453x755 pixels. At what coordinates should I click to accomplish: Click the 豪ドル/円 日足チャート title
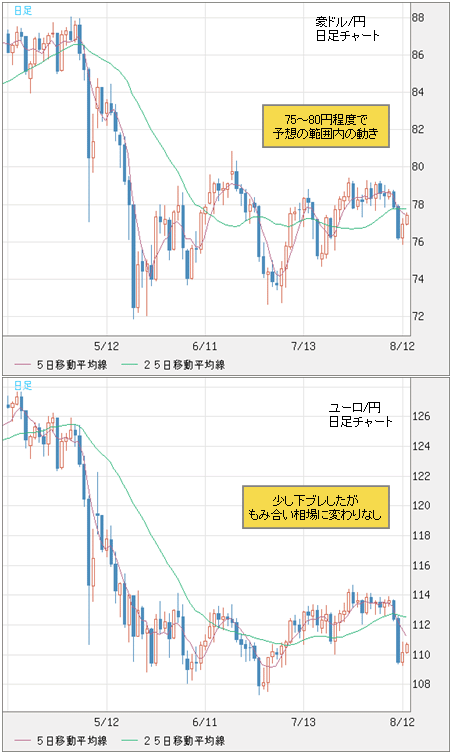348,28
